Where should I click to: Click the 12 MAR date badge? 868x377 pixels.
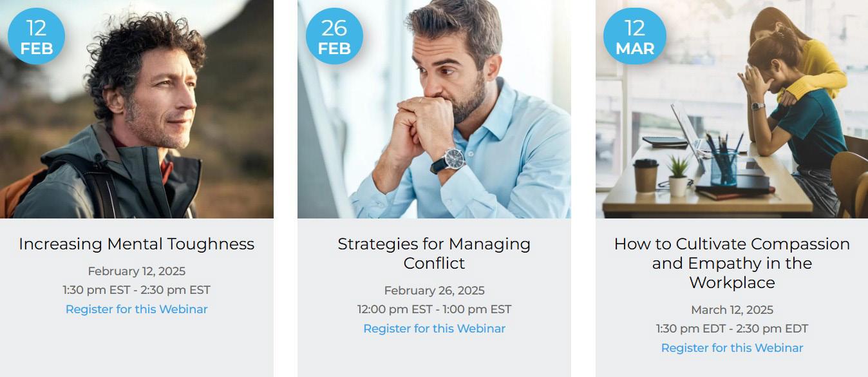634,36
